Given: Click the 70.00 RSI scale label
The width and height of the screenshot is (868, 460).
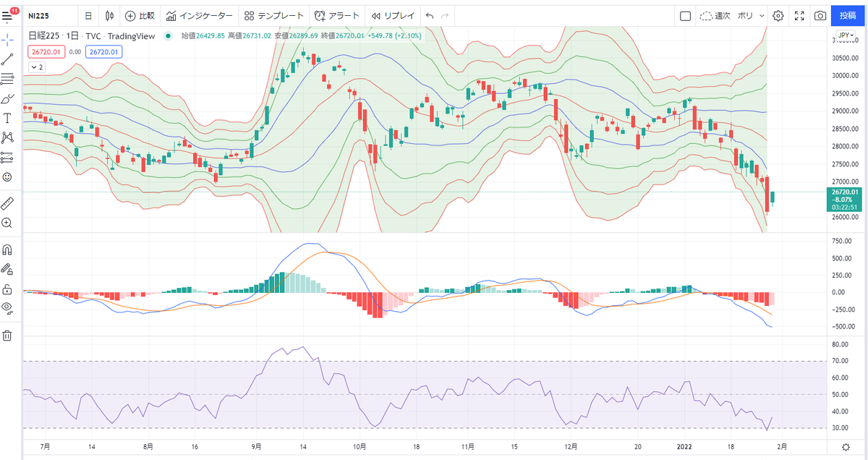Looking at the screenshot, I should (840, 360).
